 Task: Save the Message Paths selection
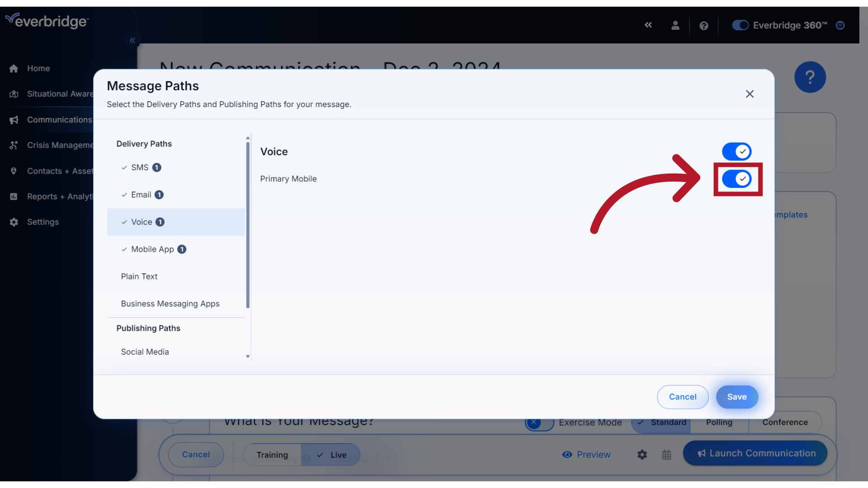[736, 397]
